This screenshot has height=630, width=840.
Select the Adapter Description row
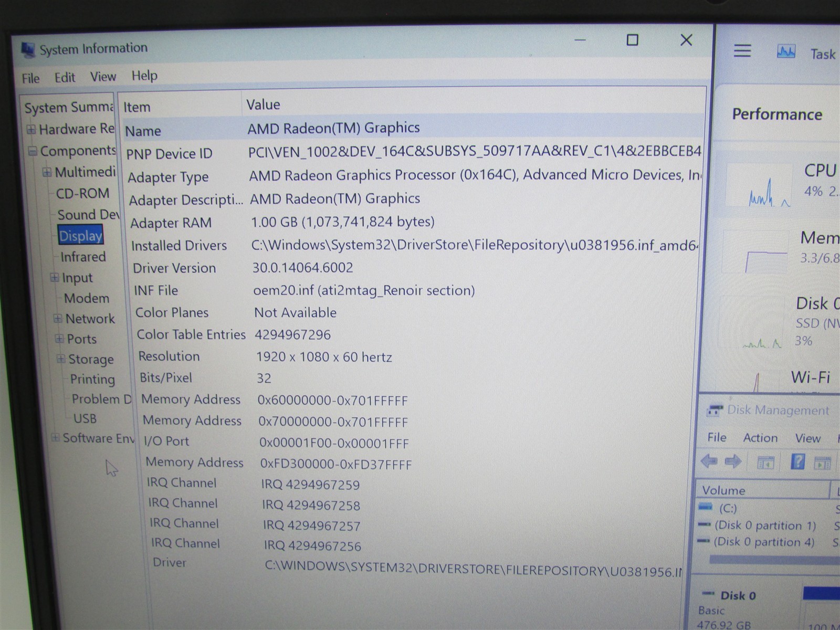click(x=415, y=199)
